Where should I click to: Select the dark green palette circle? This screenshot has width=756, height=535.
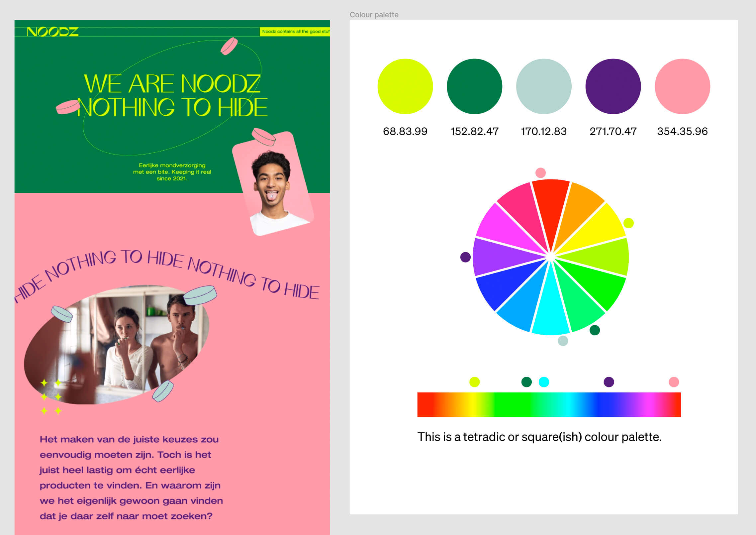point(474,86)
